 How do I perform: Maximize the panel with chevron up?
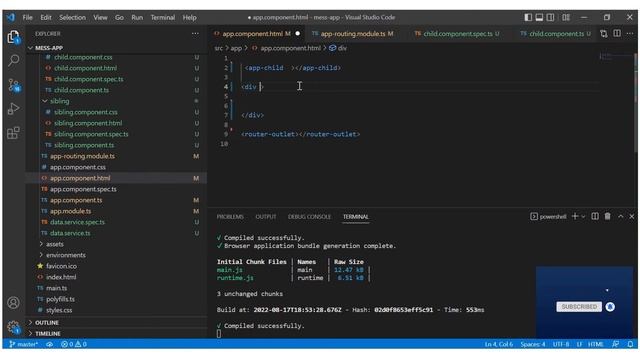coord(620,217)
